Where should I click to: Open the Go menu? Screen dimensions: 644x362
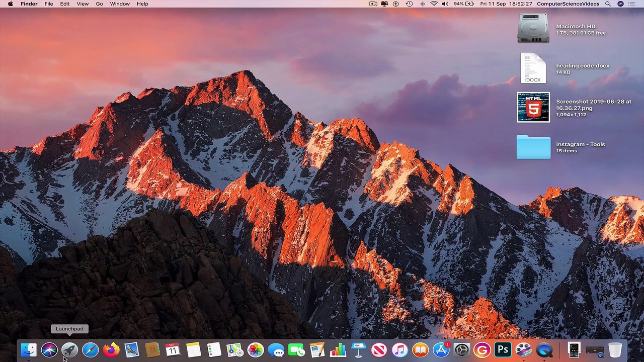pos(100,4)
